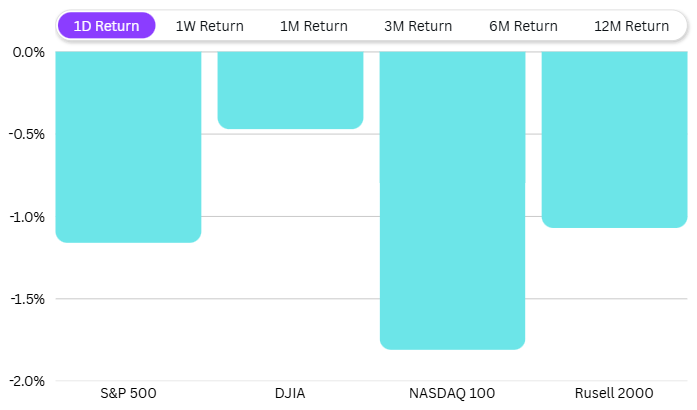Select the 1D Return tab
697x410 pixels.
tap(106, 26)
